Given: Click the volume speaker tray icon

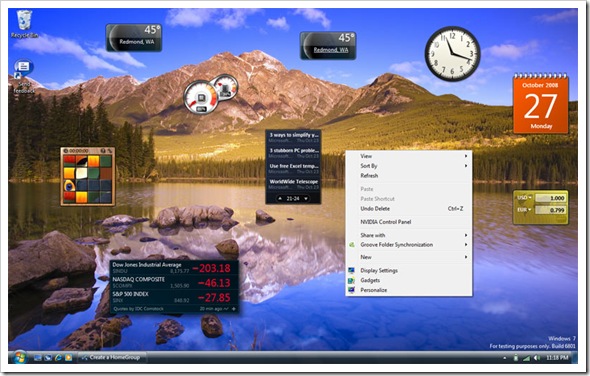Looking at the screenshot, I should (x=537, y=358).
